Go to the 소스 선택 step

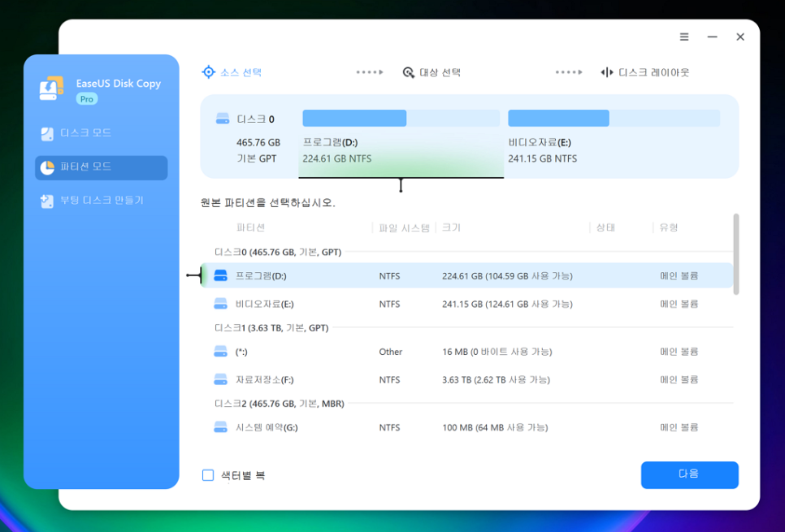click(x=232, y=72)
